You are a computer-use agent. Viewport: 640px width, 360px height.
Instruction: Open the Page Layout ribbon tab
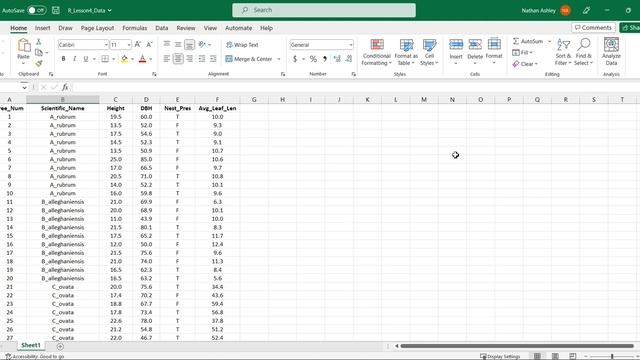97,28
